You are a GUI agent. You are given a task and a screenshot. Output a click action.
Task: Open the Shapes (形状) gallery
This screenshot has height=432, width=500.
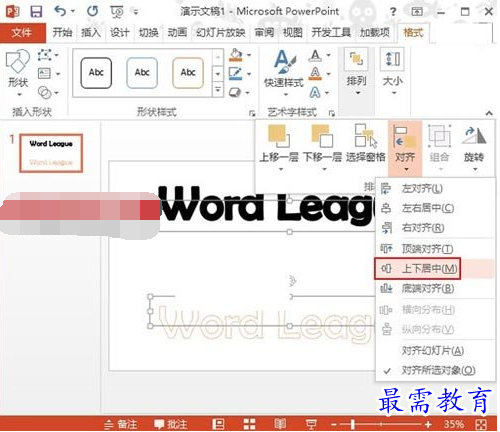coord(18,72)
